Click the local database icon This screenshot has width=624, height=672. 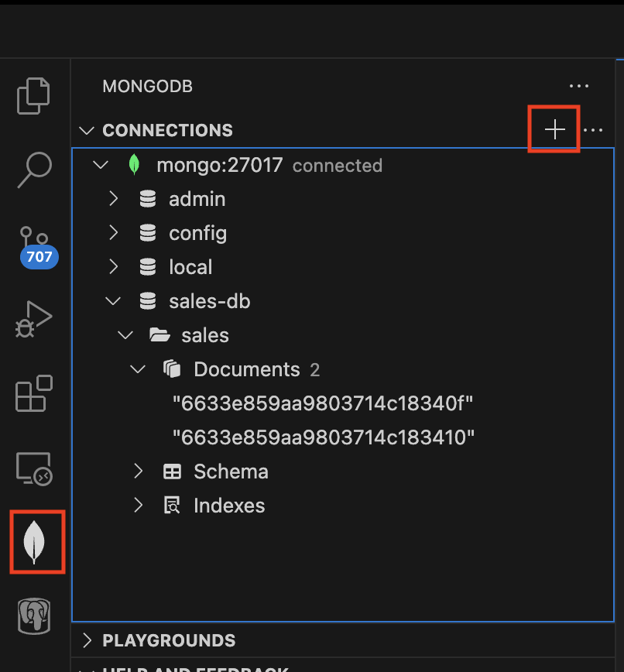pyautogui.click(x=148, y=267)
